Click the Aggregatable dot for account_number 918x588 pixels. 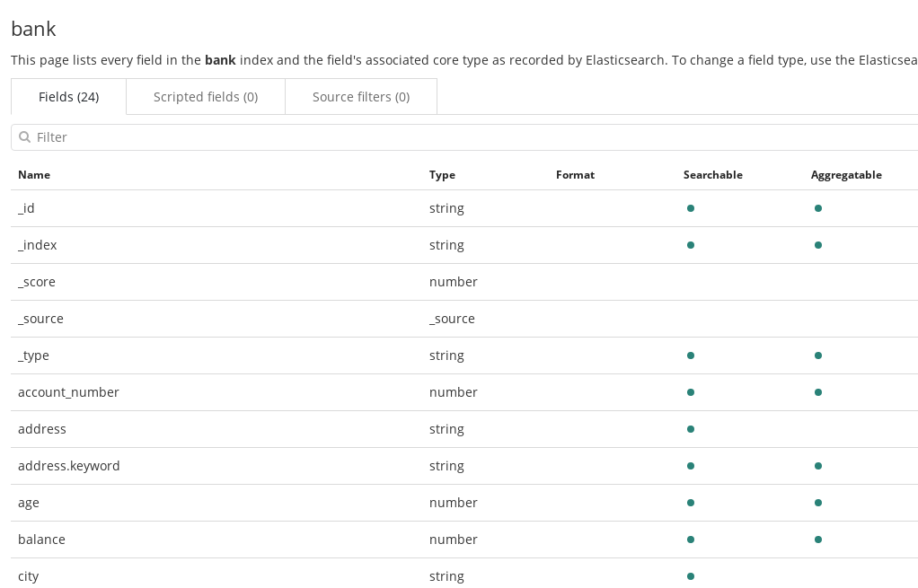click(x=818, y=392)
